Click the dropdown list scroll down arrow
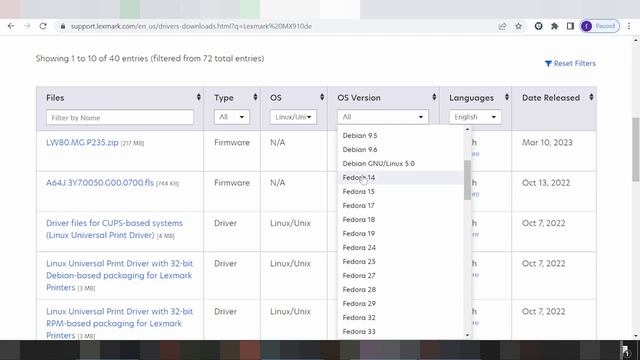This screenshot has height=360, width=640. pos(467,335)
